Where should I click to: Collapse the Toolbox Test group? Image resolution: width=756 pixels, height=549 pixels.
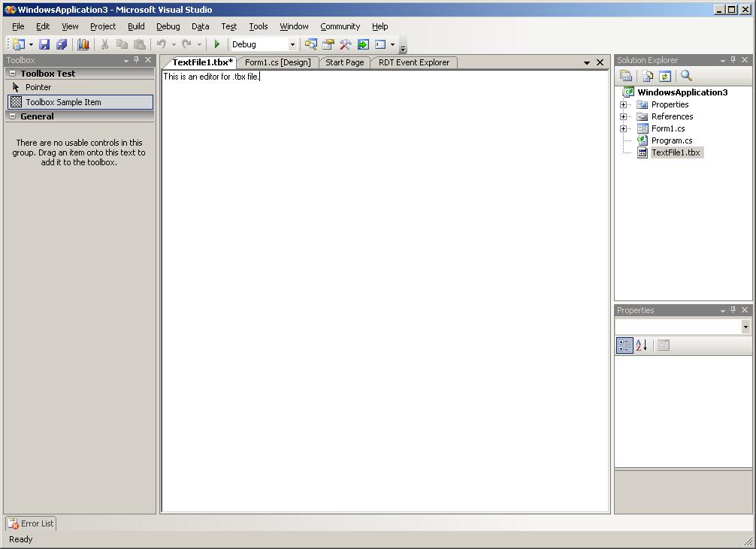point(12,74)
